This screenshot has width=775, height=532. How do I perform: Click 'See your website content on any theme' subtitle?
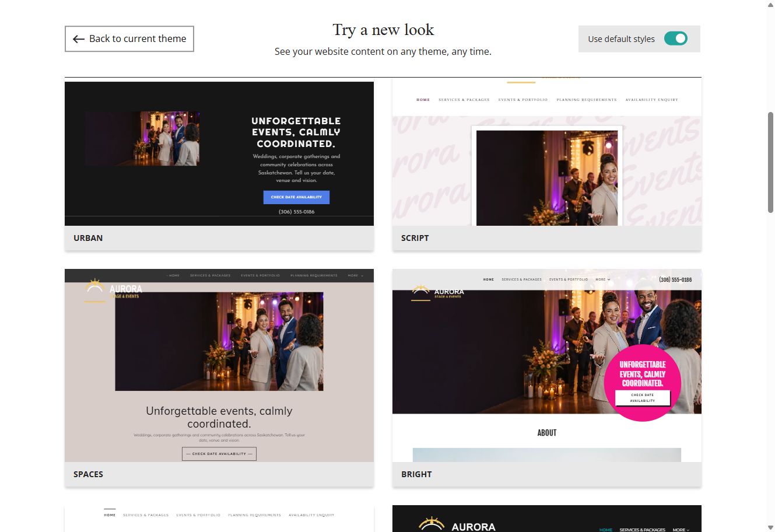pos(383,51)
